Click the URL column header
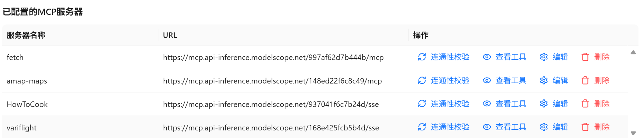Screen dimensions: 644x138 point(170,35)
